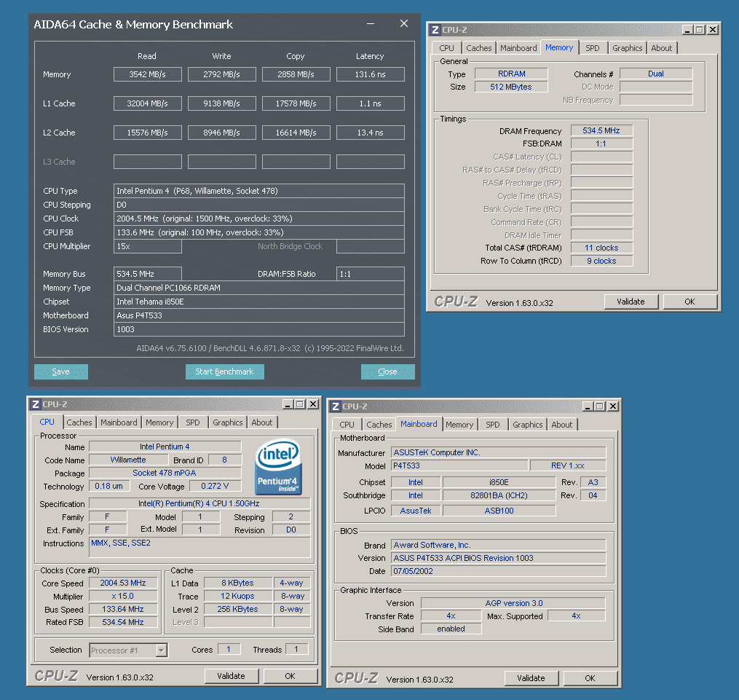Open the Processor #1 selection dropdown
Screen dimensions: 739x700
[x=162, y=650]
